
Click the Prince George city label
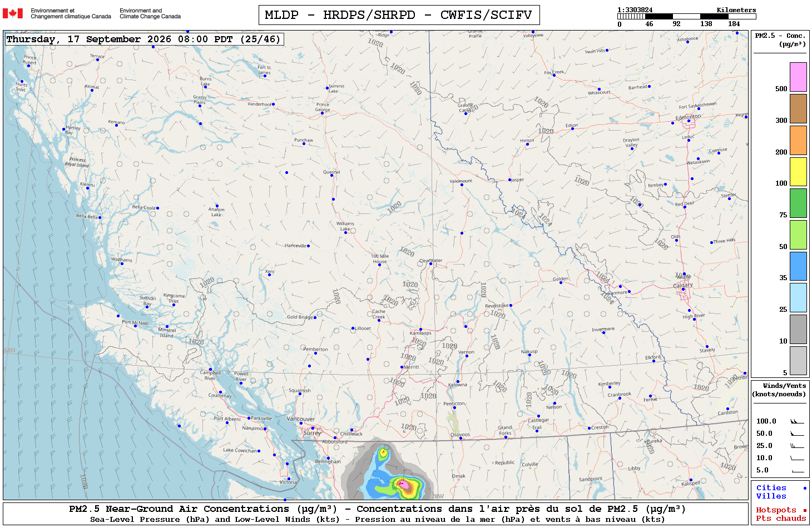click(323, 107)
